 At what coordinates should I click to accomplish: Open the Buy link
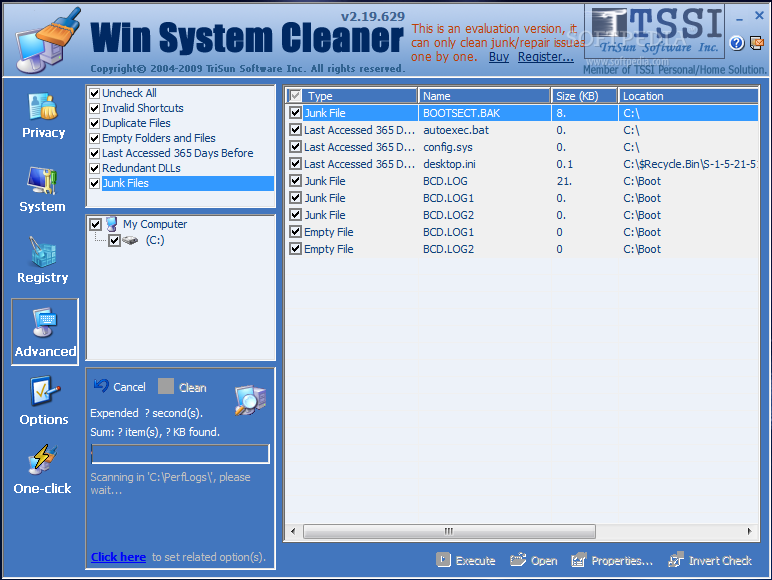(x=499, y=57)
